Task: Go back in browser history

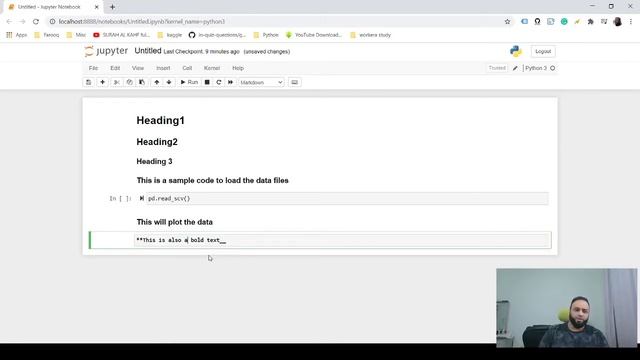Action: pyautogui.click(x=9, y=22)
